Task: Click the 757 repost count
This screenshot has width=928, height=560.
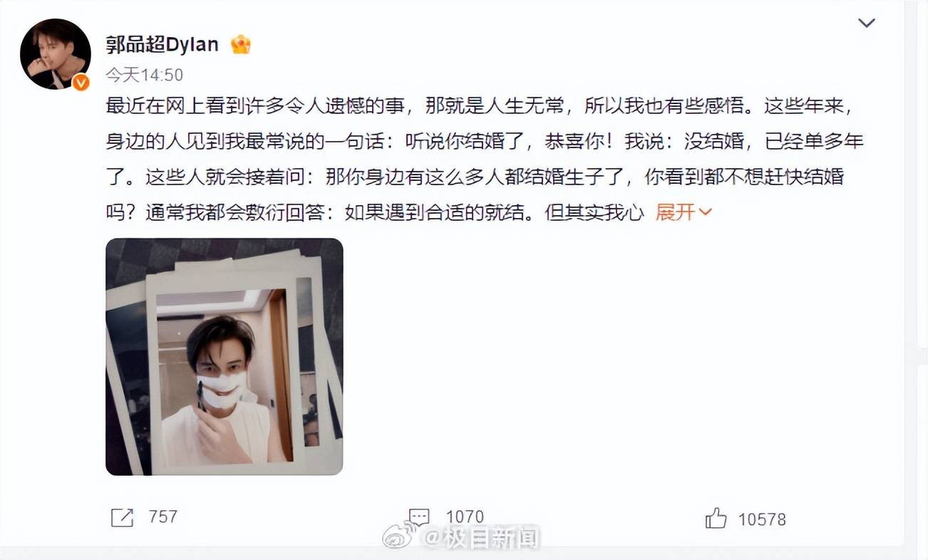Action: click(x=163, y=517)
